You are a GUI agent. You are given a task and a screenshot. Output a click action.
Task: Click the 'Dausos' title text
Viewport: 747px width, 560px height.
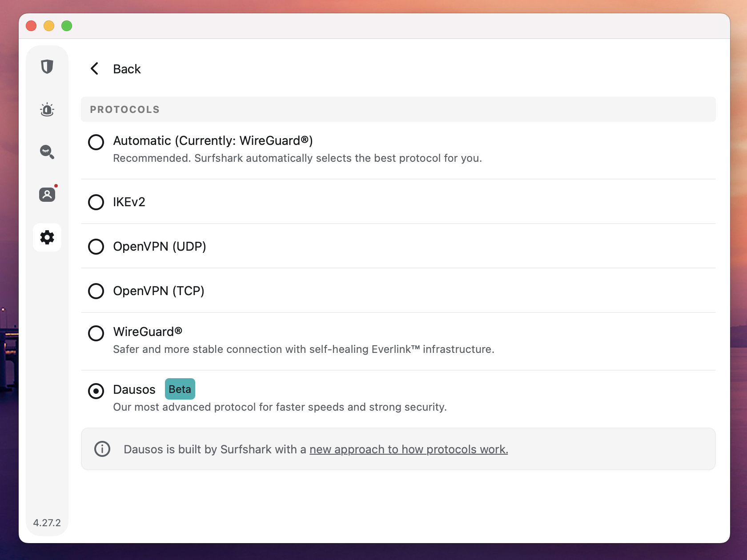coord(134,390)
